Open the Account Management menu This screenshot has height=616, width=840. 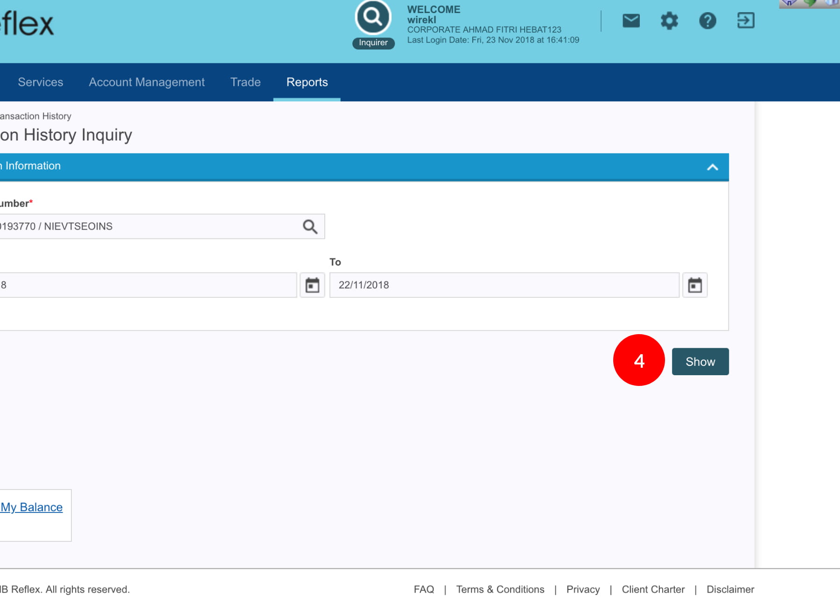147,82
